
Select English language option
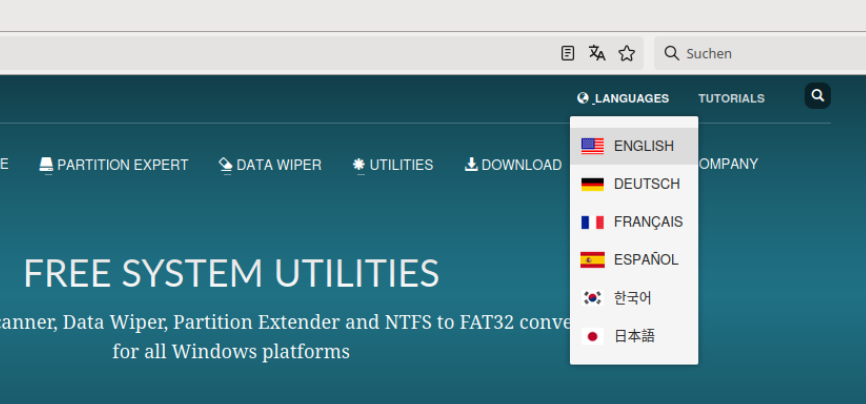pos(634,146)
